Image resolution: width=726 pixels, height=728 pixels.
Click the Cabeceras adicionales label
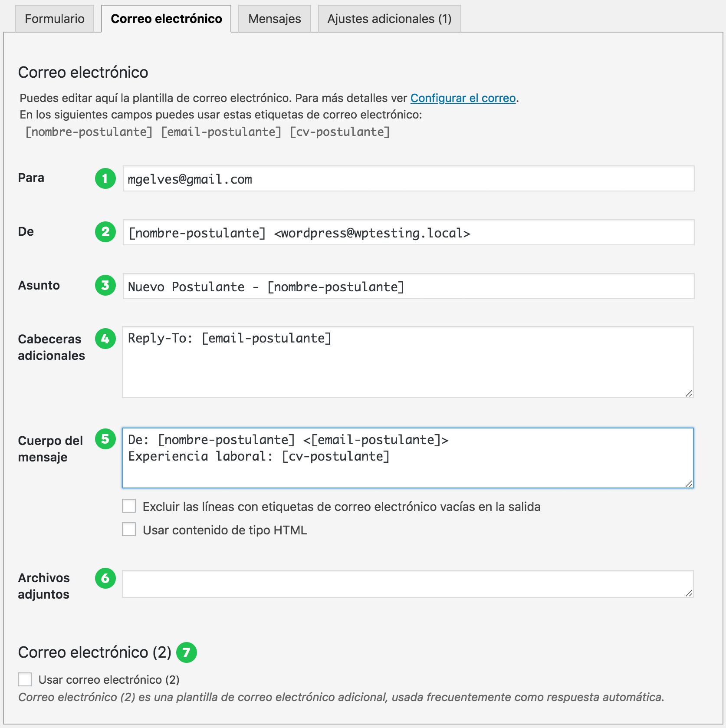coord(51,347)
